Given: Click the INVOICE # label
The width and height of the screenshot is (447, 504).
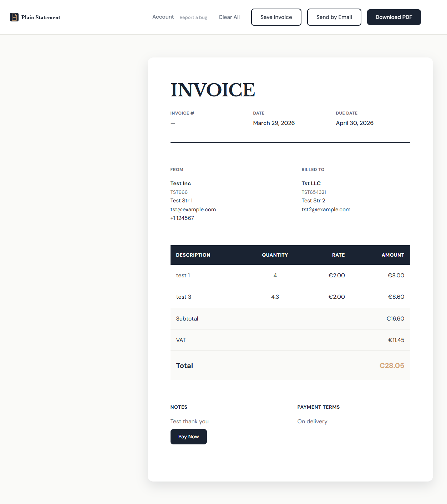Looking at the screenshot, I should [182, 113].
